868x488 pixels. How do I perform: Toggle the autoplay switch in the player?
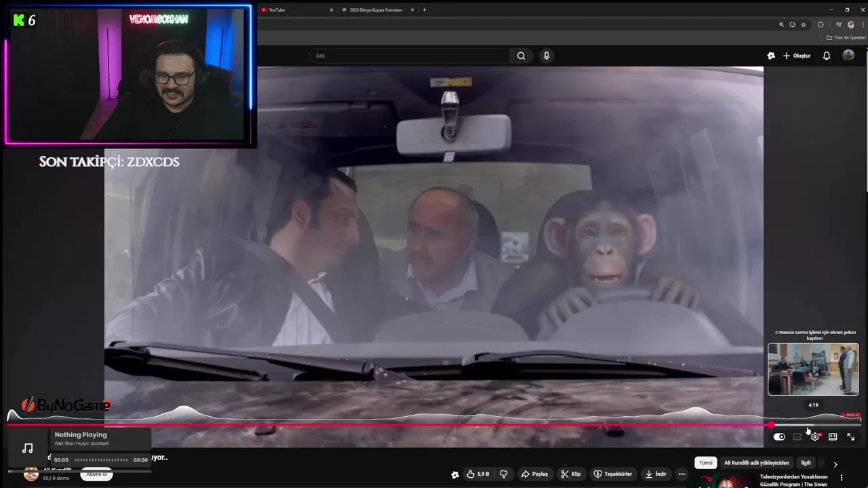(779, 437)
